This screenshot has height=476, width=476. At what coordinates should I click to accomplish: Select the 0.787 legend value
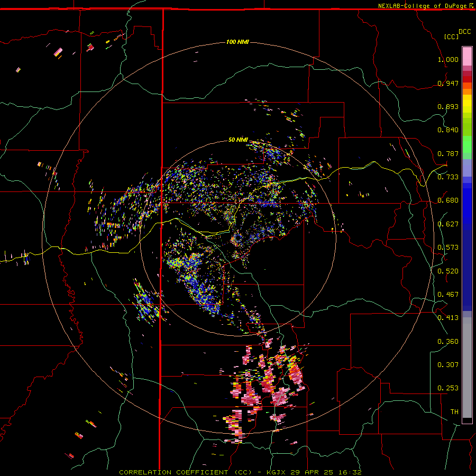coord(448,153)
